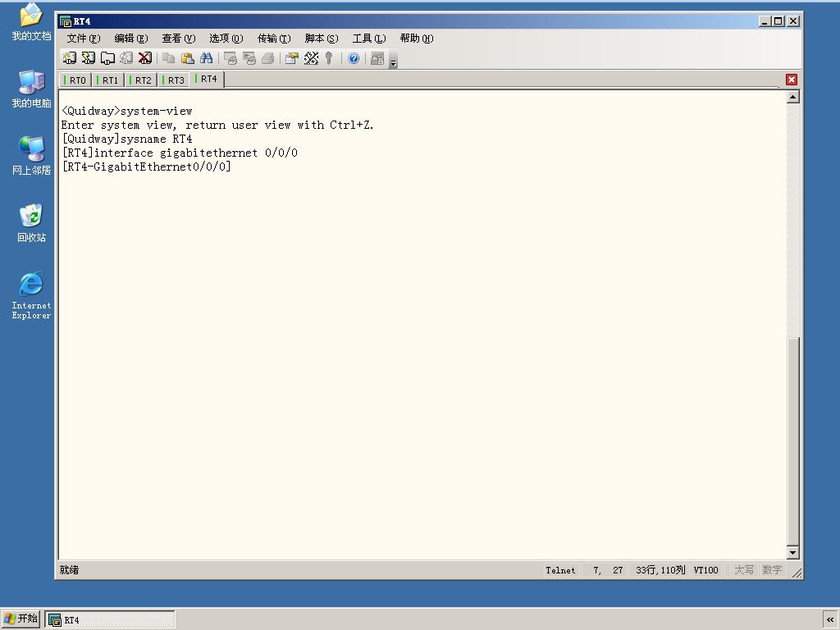
Task: Select 回收站 recycle bin icon
Action: coord(31,223)
